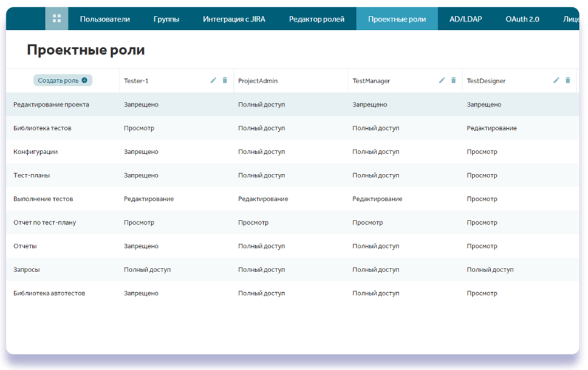
Task: Click the Проектные роли page heading
Action: click(x=86, y=50)
